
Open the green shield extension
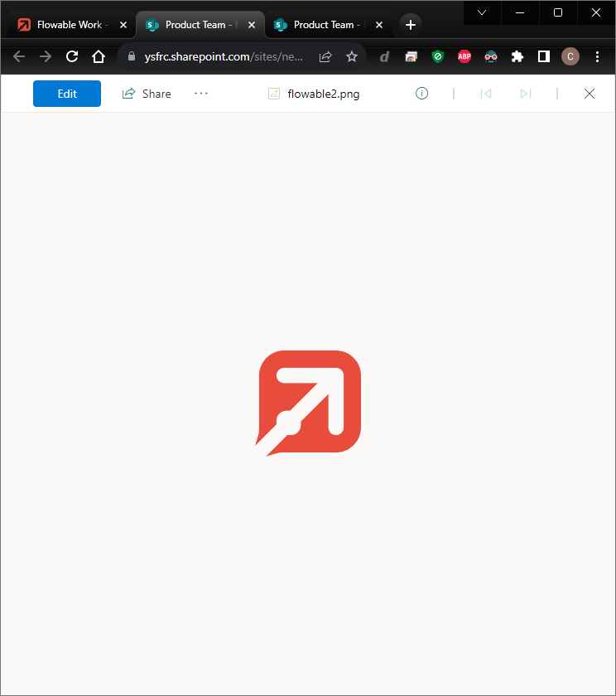(438, 56)
